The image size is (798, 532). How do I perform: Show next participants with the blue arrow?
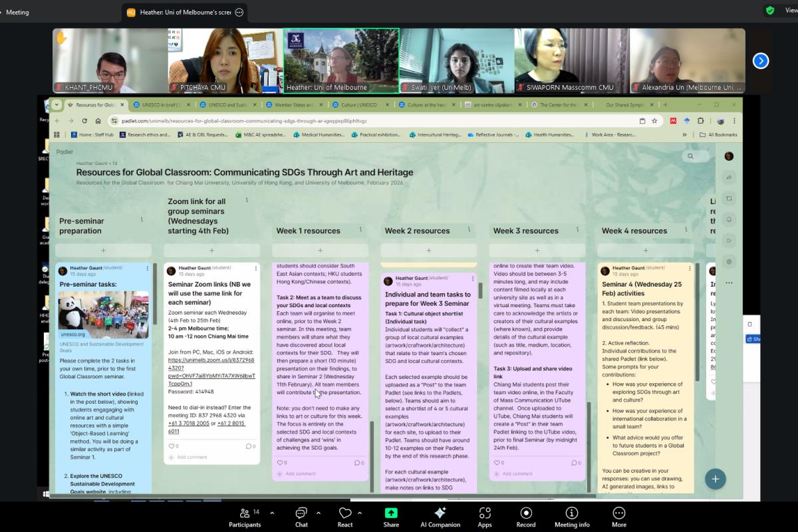coord(760,61)
